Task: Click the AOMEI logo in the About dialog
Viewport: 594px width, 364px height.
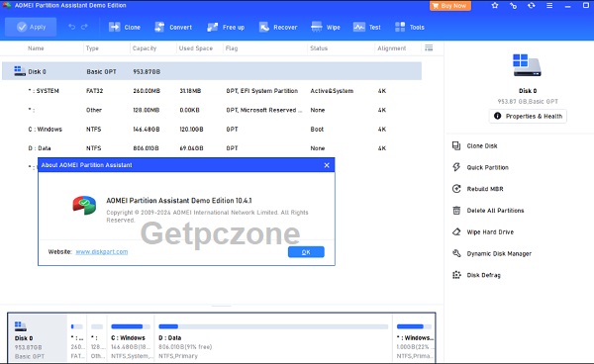Action: pyautogui.click(x=84, y=205)
